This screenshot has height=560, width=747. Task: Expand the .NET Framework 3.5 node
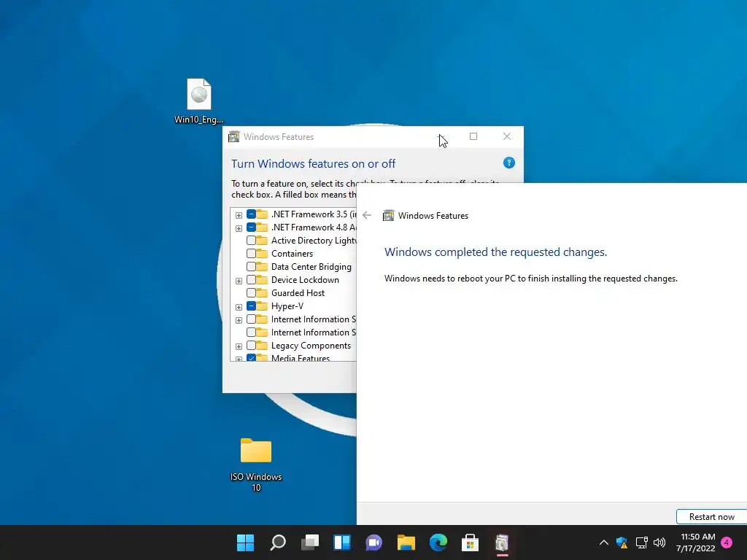coord(239,215)
